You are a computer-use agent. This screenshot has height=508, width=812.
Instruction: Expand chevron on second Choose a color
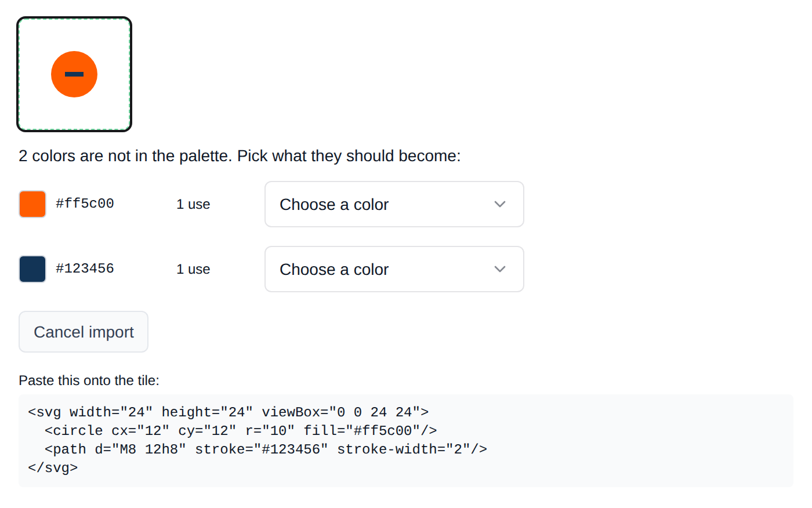500,269
